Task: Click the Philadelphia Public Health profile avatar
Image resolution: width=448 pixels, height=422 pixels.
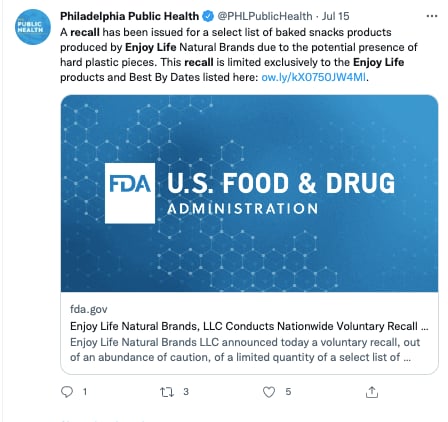Action: pos(33,27)
